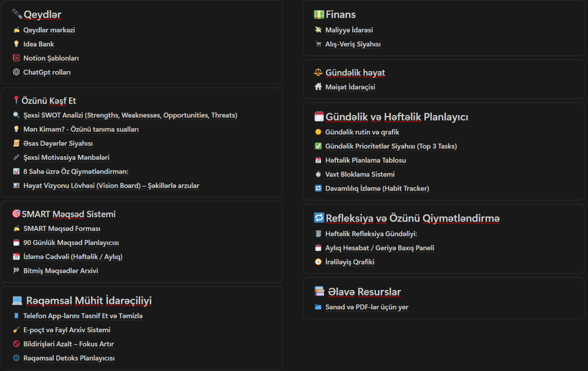Click the Notion icon beside Notion Şablonları

(16, 58)
